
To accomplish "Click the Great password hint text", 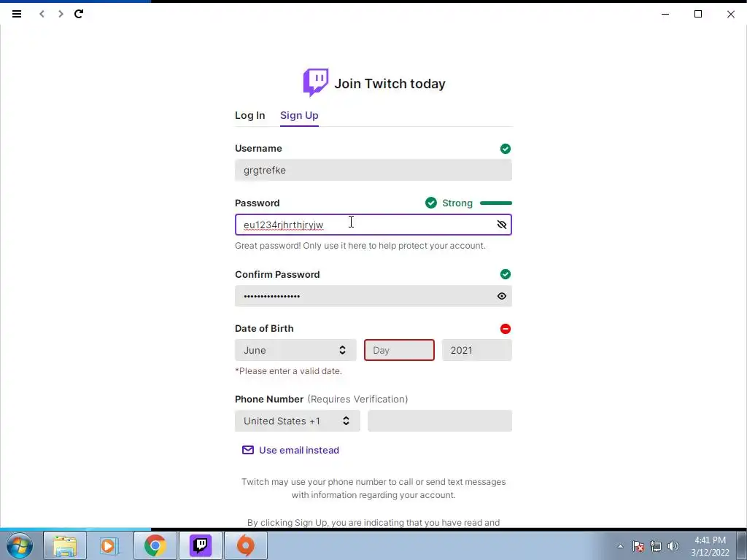I will (360, 246).
